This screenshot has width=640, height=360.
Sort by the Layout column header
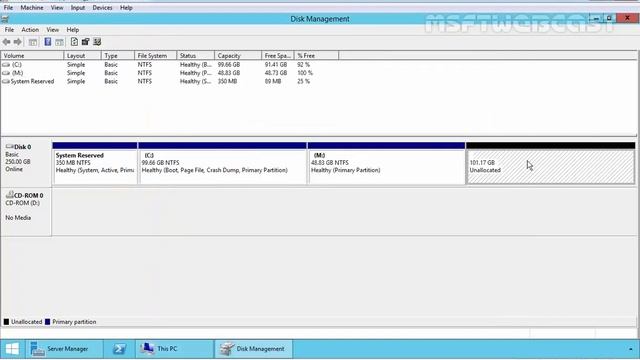click(x=82, y=56)
